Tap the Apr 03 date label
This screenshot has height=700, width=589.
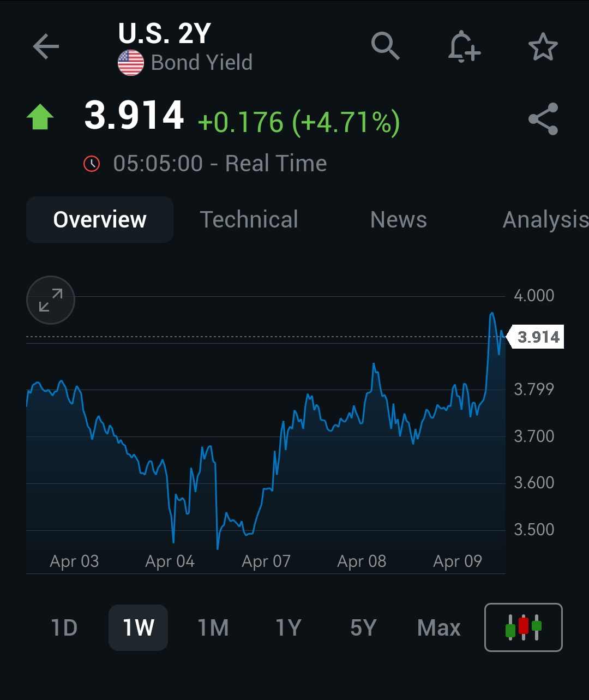click(74, 561)
